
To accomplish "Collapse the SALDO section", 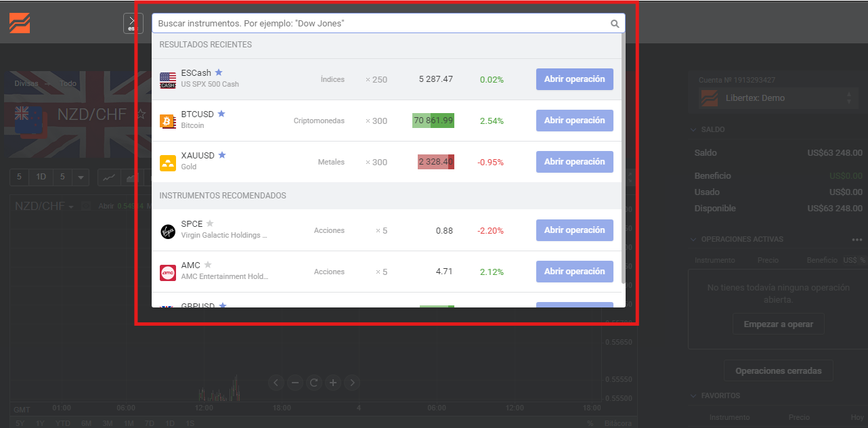I will click(x=693, y=129).
